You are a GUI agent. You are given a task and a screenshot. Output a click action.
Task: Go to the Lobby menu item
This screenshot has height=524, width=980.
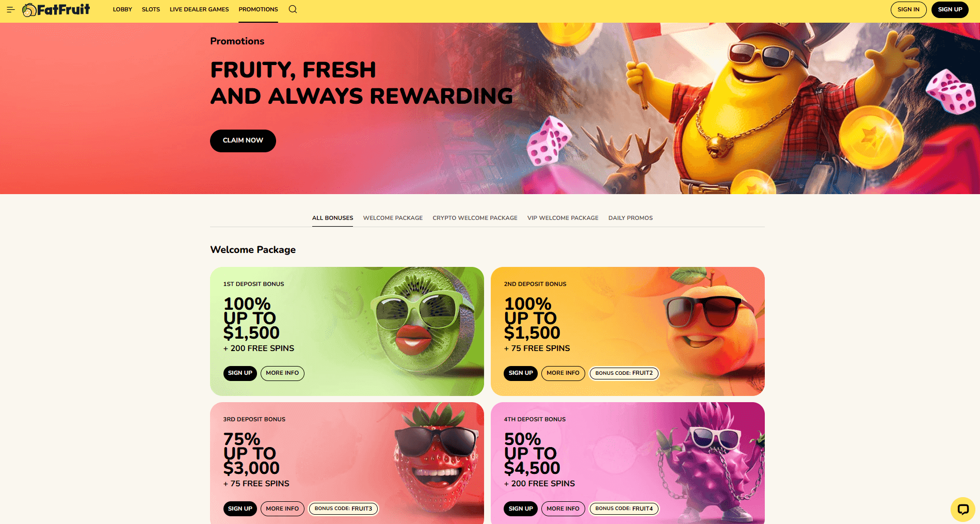tap(122, 9)
